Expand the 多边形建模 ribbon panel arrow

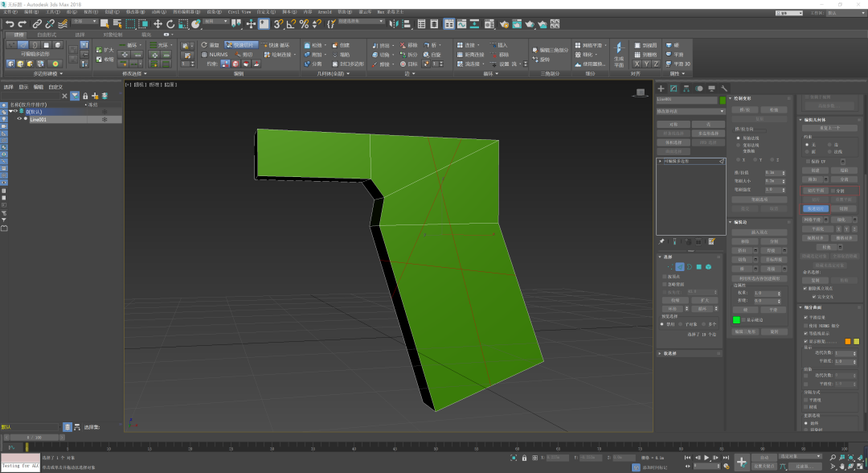[61, 74]
